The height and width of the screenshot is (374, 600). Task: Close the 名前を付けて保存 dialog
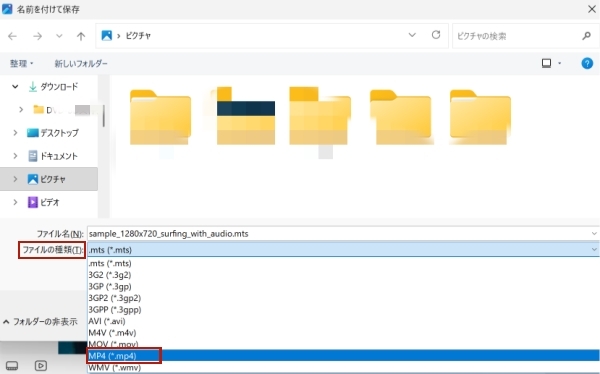point(592,9)
